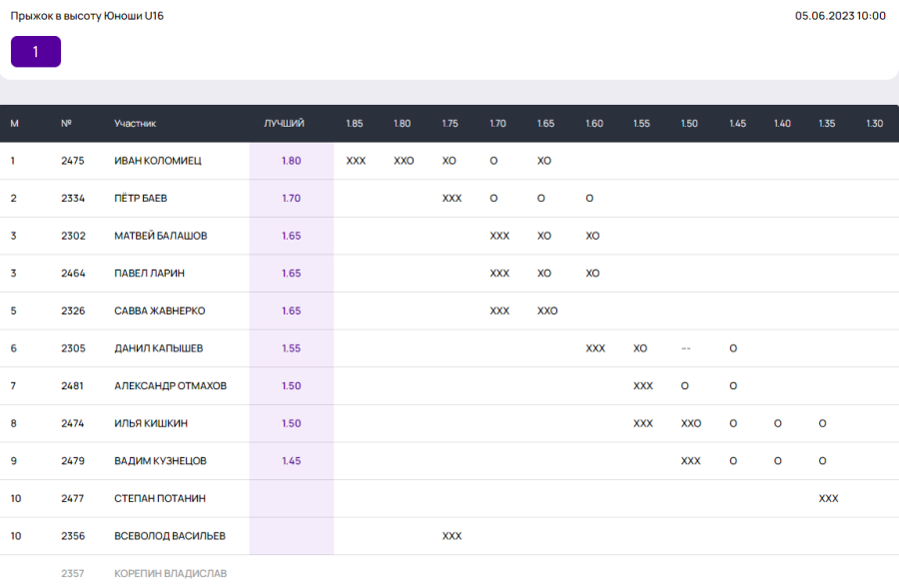Image resolution: width=899 pixels, height=588 pixels.
Task: Sort by the ЛУЧШИЙ column header
Action: tap(285, 124)
